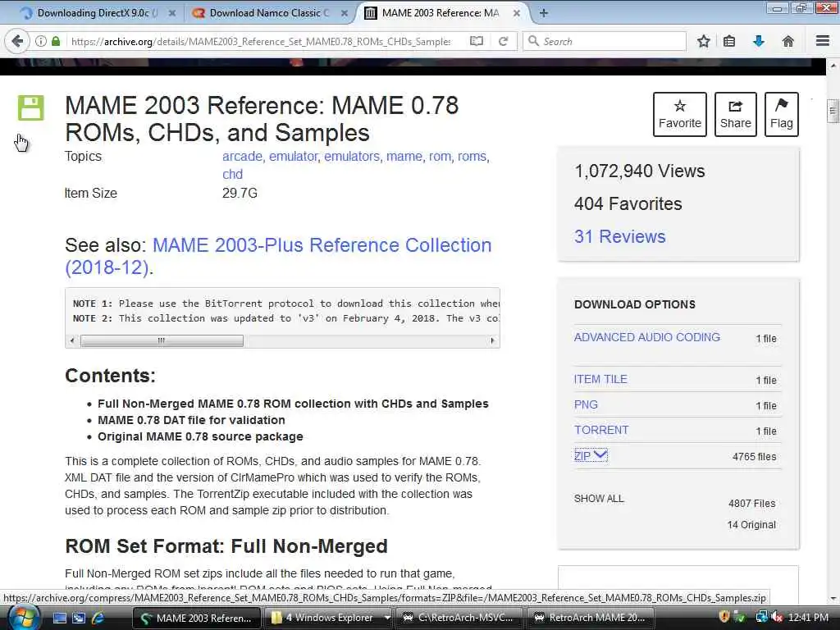840x630 pixels.
Task: Expand the ZIP files dropdown chevron
Action: click(600, 454)
